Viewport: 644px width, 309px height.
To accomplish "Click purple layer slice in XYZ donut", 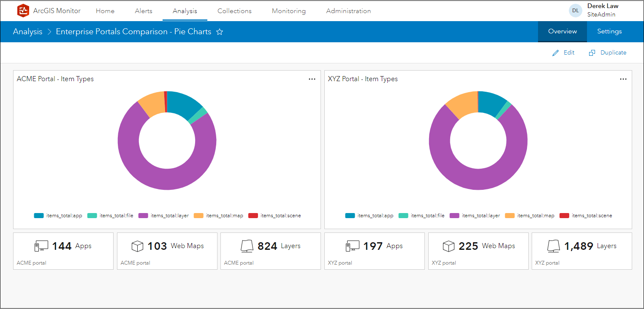I will (478, 180).
